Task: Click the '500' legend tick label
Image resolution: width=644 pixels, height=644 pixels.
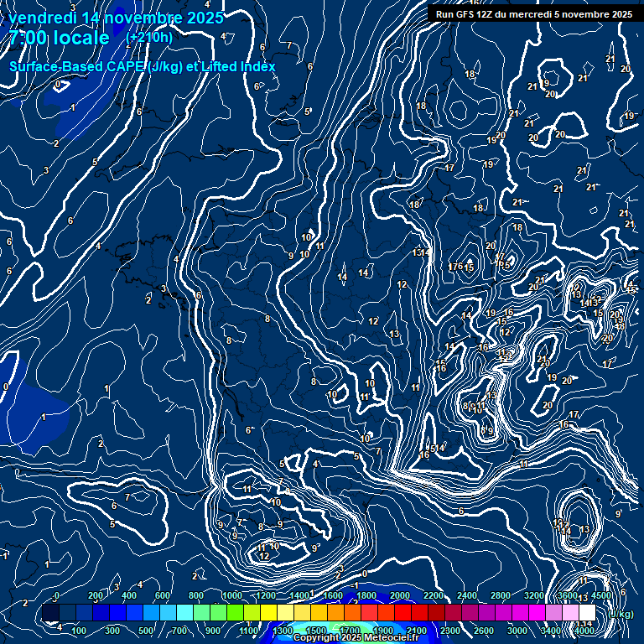Action: pos(146,631)
